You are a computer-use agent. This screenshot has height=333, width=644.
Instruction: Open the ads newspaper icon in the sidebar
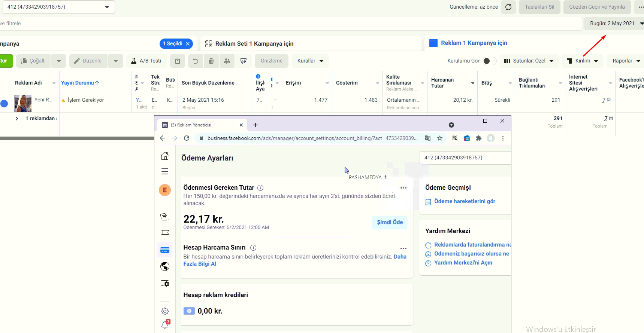165,217
